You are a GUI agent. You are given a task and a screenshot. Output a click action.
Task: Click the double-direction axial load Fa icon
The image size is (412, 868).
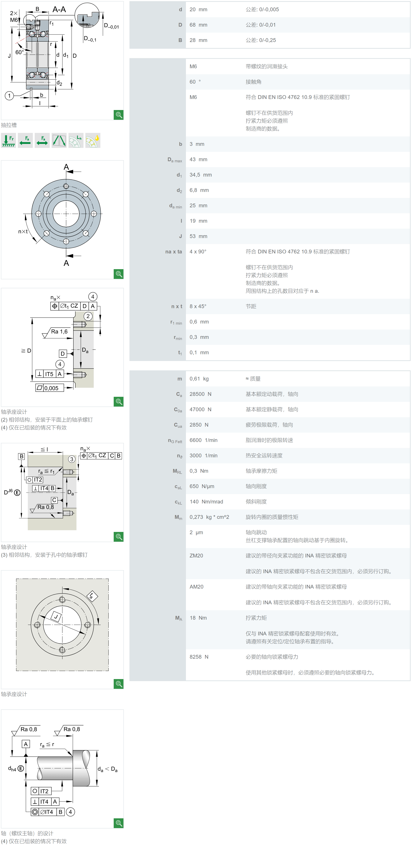[42, 141]
